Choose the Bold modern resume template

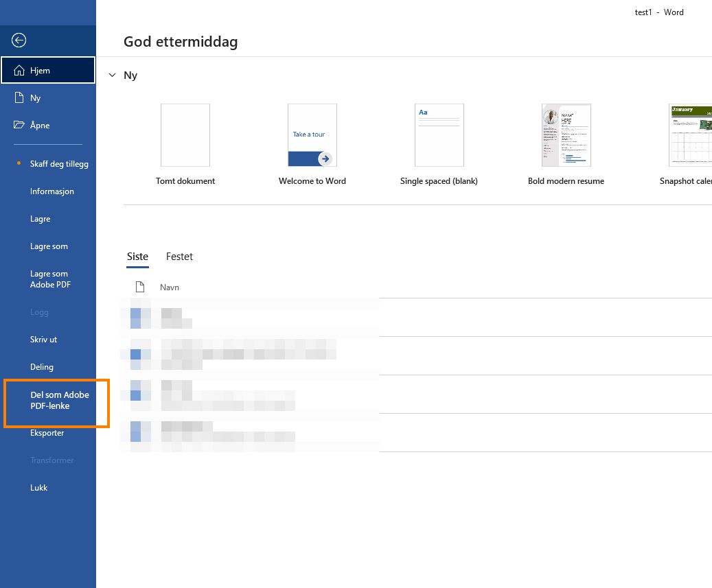pyautogui.click(x=566, y=135)
